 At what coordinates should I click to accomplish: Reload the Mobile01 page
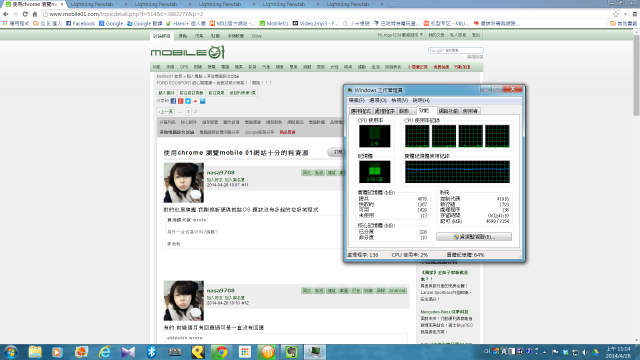coord(25,14)
